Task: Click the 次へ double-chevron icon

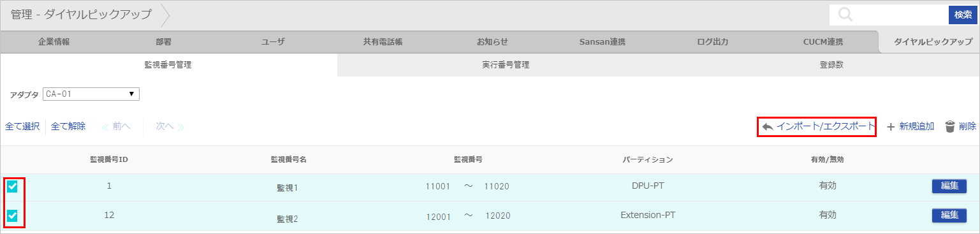Action: click(180, 127)
